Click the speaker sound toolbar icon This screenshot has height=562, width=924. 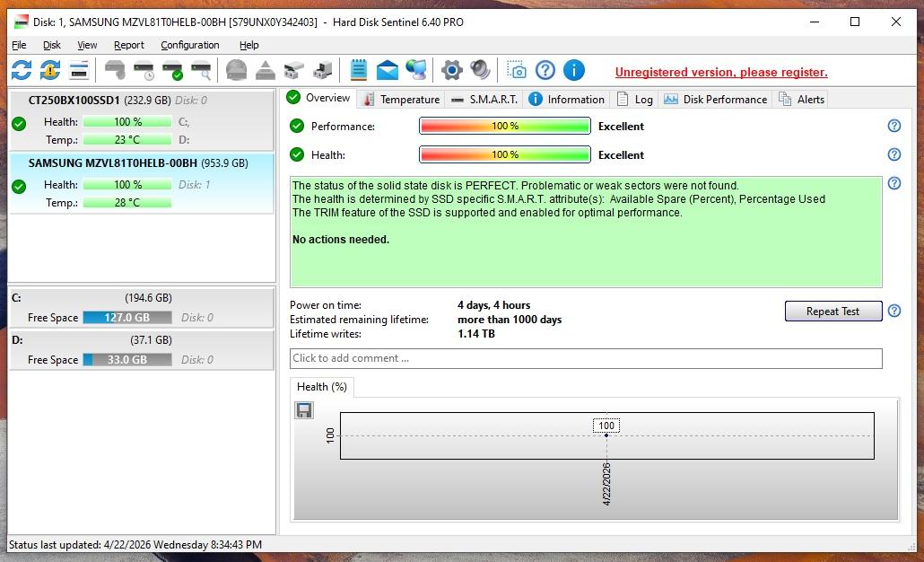click(x=480, y=70)
